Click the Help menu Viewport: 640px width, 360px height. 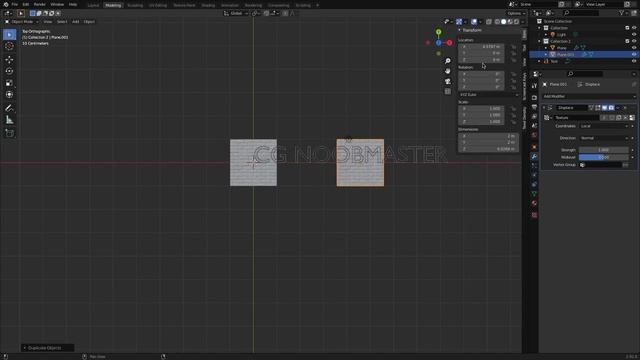click(x=73, y=4)
